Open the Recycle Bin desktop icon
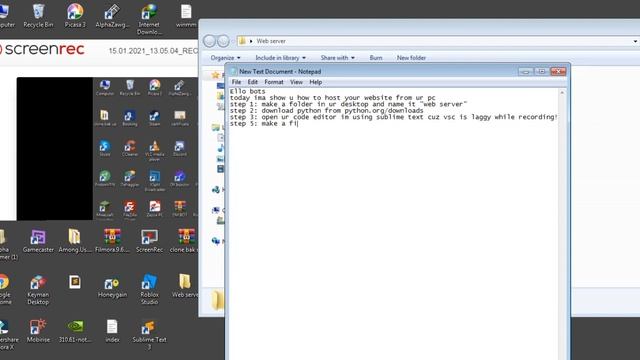Screen dimensions: 640x360 click(x=38, y=16)
